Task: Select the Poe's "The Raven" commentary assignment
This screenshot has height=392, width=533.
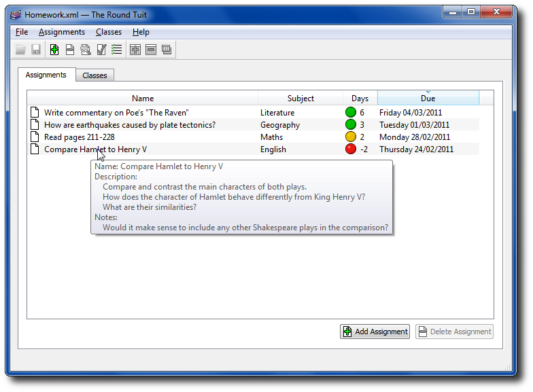Action: tap(116, 113)
